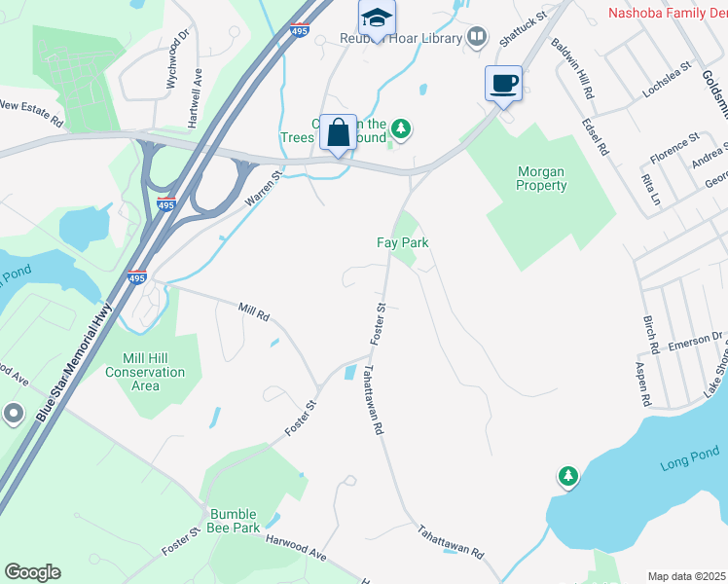This screenshot has height=584, width=728.
Task: Select the Morgan Property park label
Action: pos(541,179)
